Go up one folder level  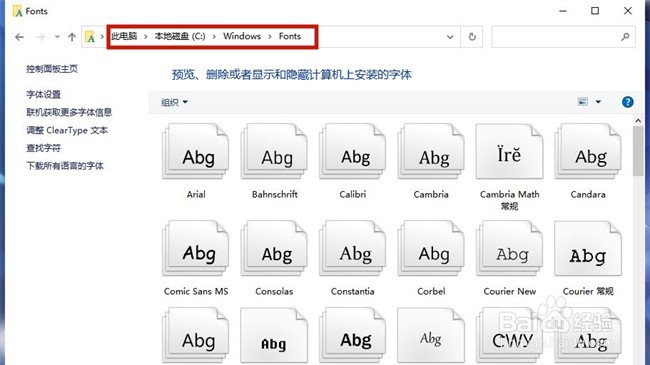point(72,37)
